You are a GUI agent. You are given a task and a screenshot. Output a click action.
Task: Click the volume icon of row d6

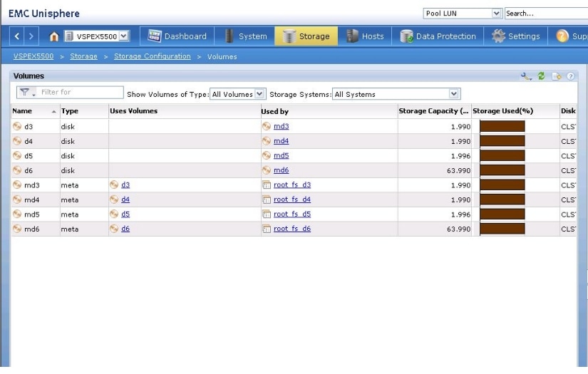[17, 170]
